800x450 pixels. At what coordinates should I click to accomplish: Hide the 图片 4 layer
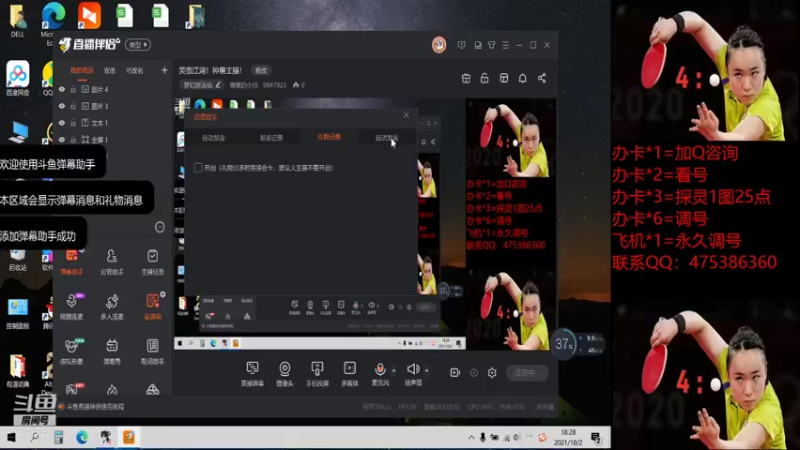pyautogui.click(x=62, y=89)
